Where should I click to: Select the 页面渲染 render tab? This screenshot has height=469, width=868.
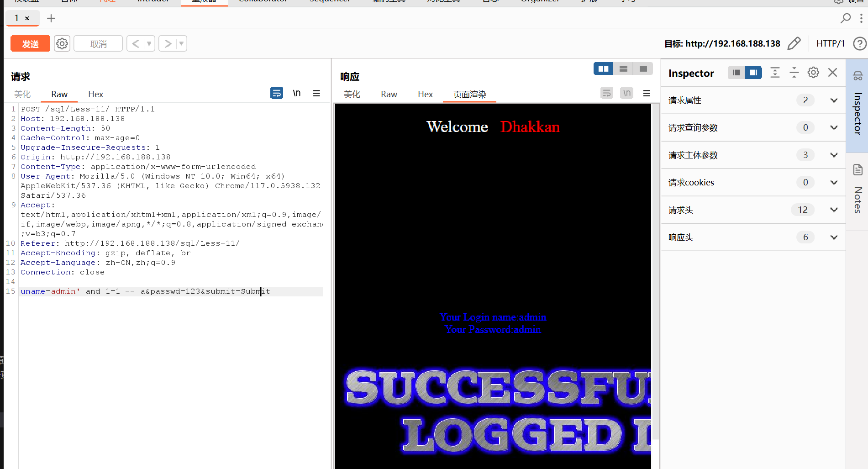470,94
